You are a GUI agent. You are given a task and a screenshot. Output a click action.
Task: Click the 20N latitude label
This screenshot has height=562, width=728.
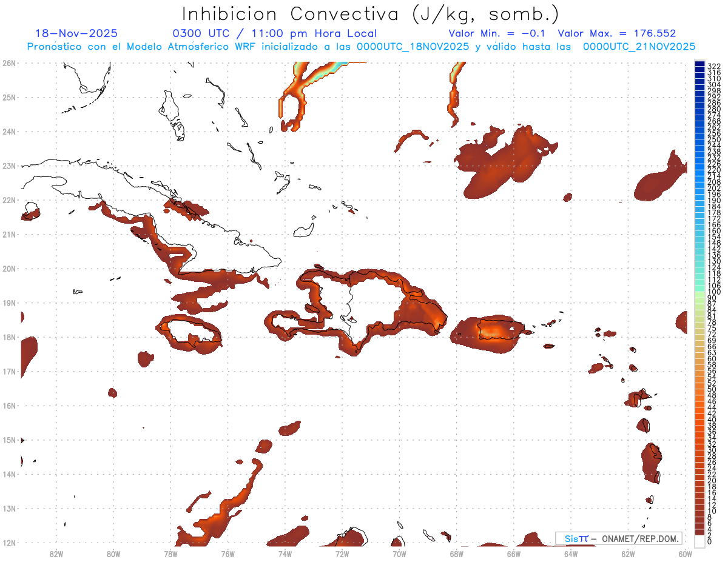pyautogui.click(x=9, y=269)
